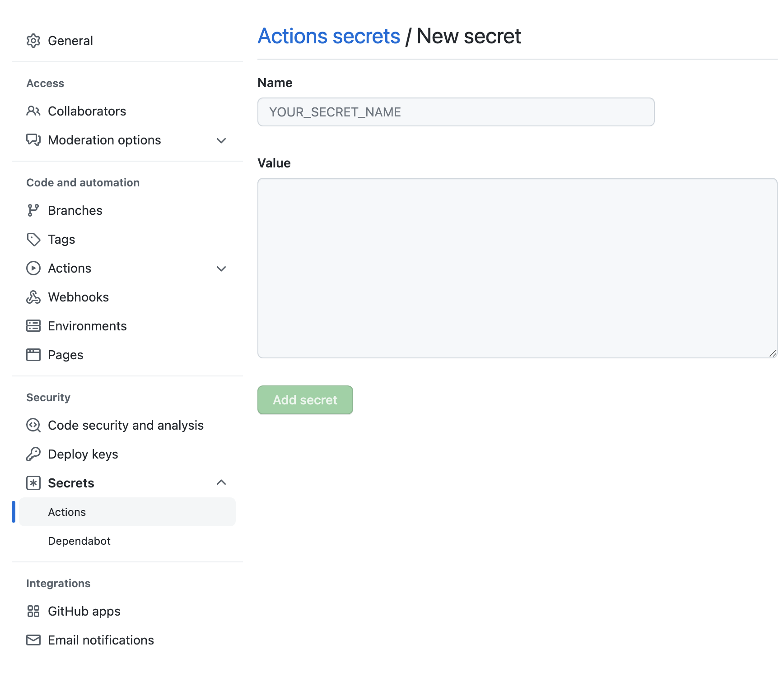784x677 pixels.
Task: Click the YOUR_SECRET_NAME name field
Action: pos(456,112)
